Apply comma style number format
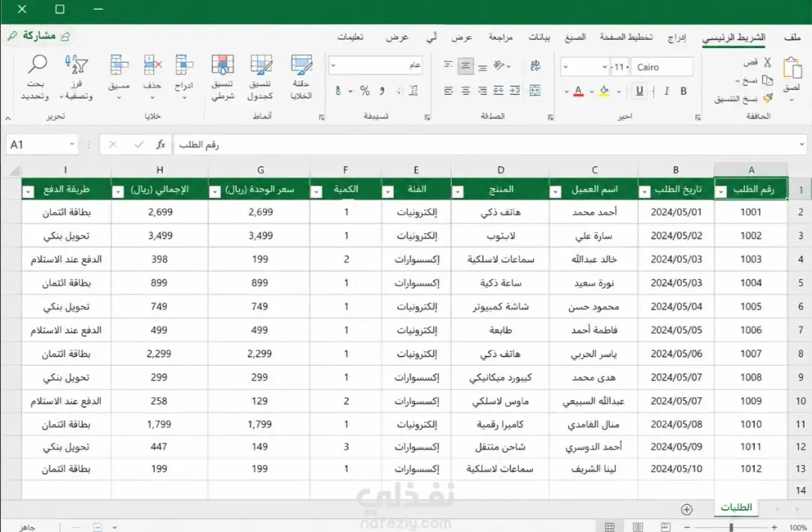This screenshot has width=812, height=532. tap(382, 91)
